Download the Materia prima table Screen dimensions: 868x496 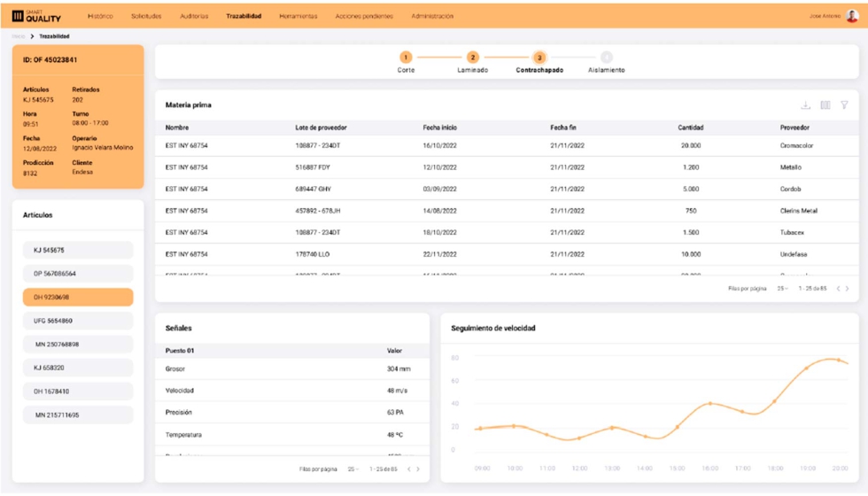point(806,105)
